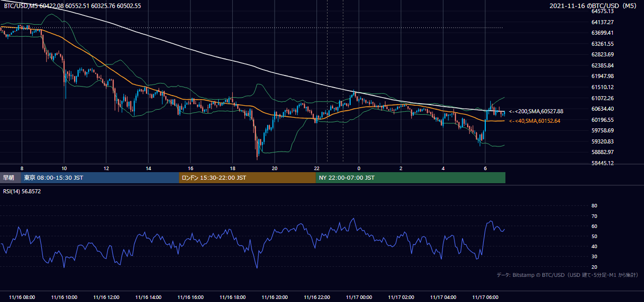
Task: Click price axis value 64575.13
Action: pyautogui.click(x=602, y=11)
